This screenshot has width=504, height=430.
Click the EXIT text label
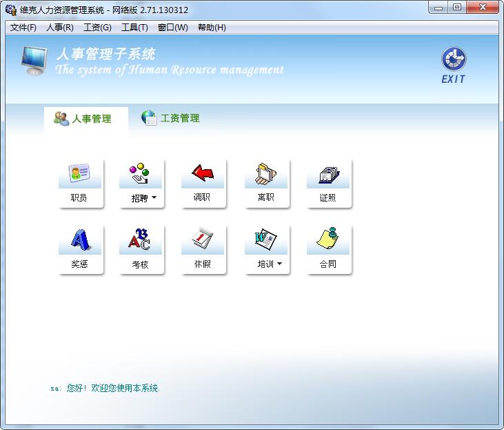[x=453, y=79]
